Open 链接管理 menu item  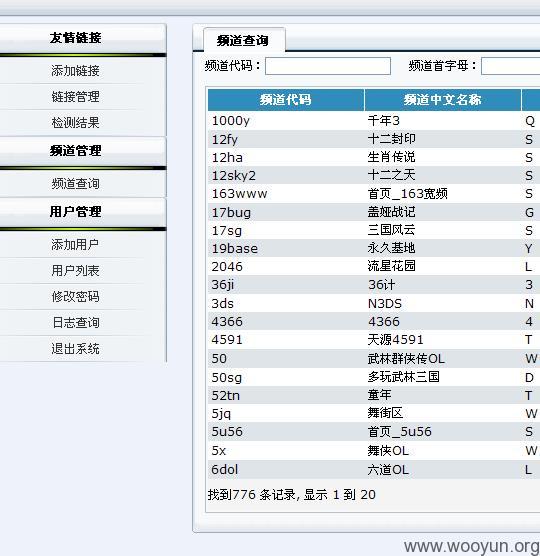tap(75, 96)
